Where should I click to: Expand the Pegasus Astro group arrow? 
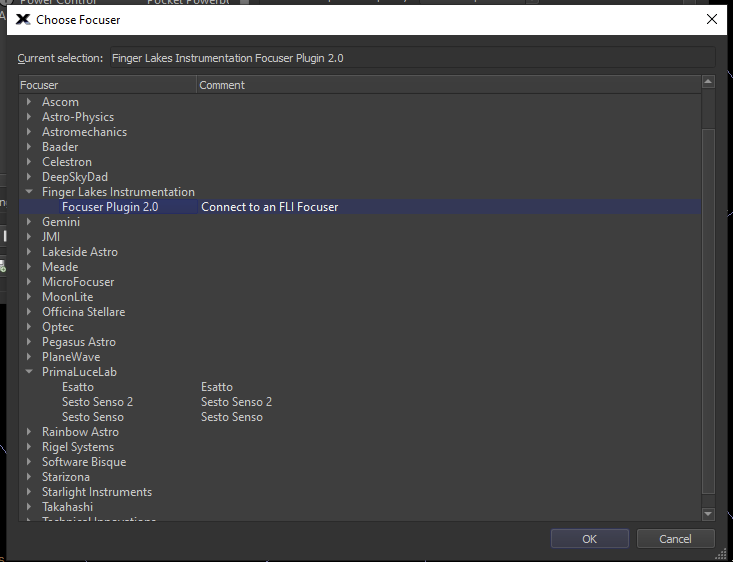click(x=29, y=341)
